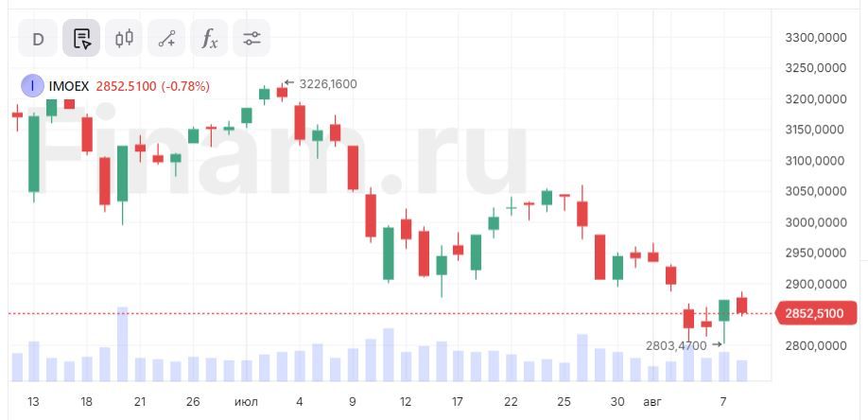Image resolution: width=868 pixels, height=420 pixels.
Task: Click the 2803,4700 low price marker
Action: [x=676, y=346]
